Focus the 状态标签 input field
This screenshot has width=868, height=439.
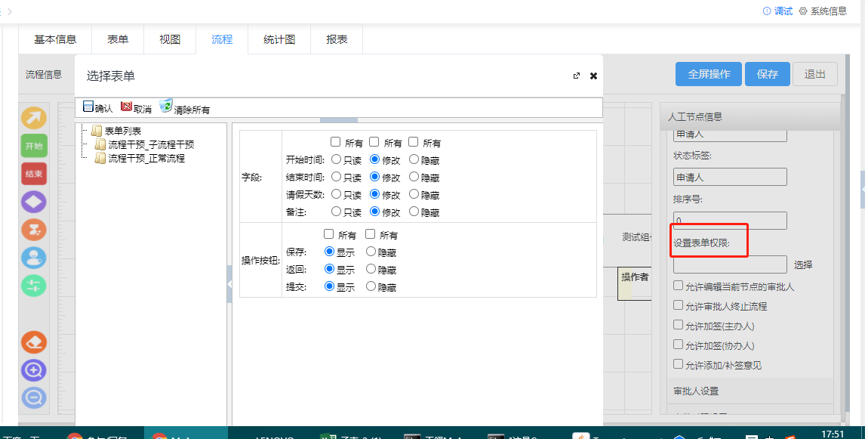(x=730, y=178)
